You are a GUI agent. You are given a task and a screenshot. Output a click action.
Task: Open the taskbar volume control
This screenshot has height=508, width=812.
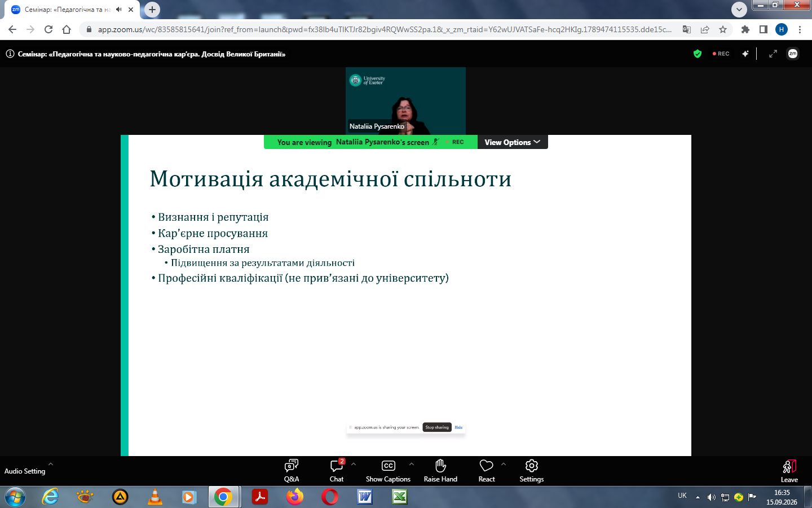tap(712, 497)
